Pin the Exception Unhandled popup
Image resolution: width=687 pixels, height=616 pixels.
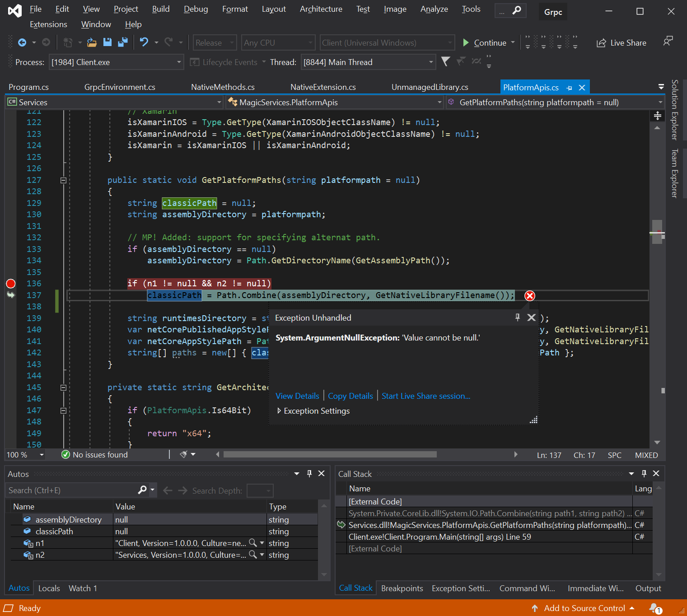click(x=518, y=317)
